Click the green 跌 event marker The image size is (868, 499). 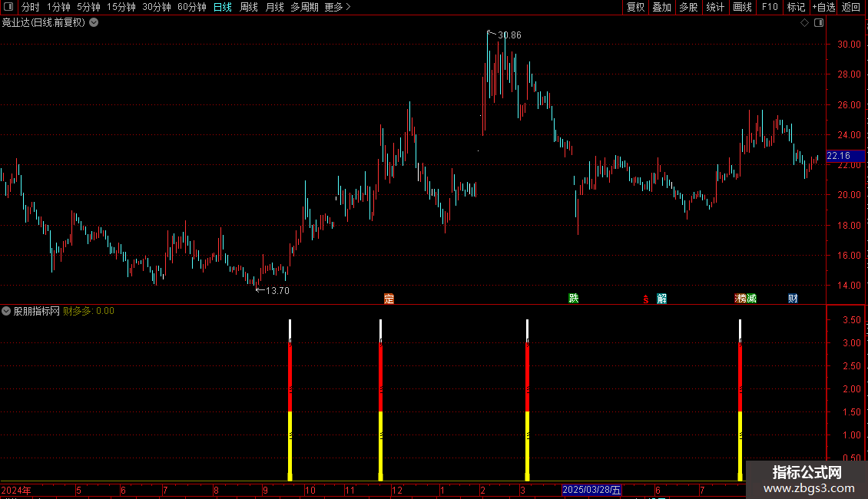click(x=574, y=298)
